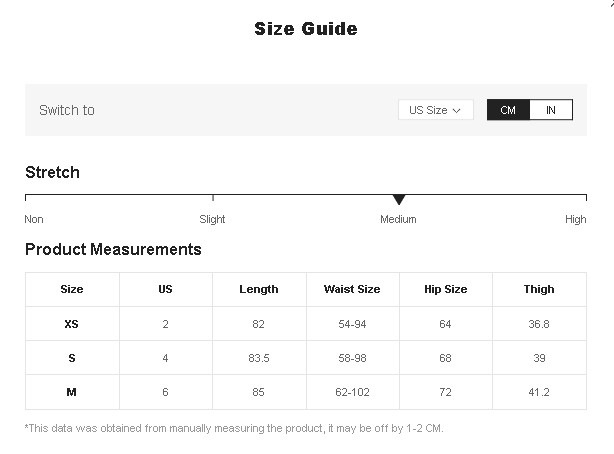Select the S size row label

point(72,358)
